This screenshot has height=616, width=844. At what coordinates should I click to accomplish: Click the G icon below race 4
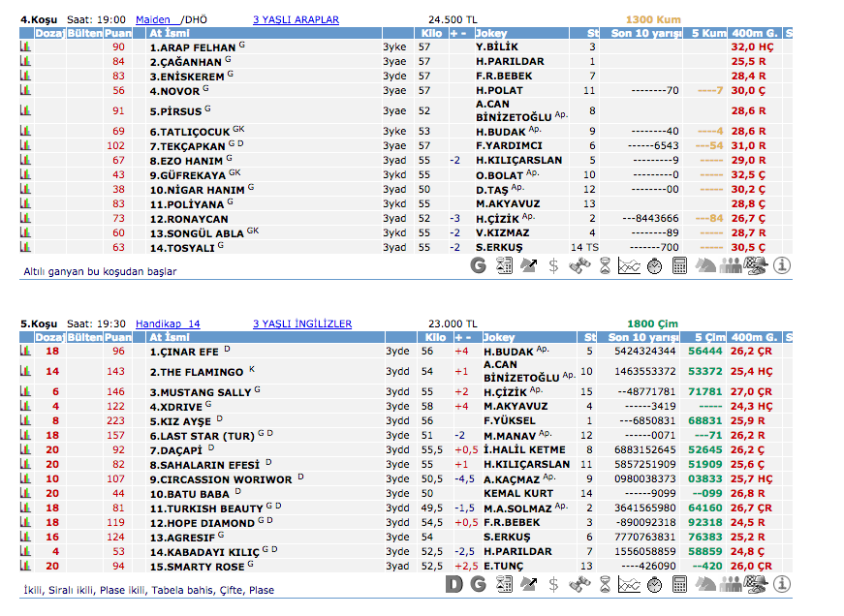pos(478,264)
